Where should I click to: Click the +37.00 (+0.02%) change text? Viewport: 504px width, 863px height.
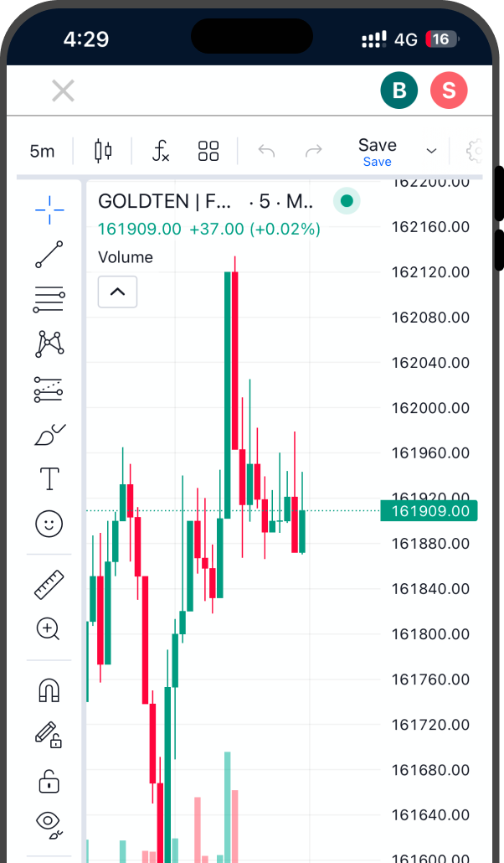(255, 229)
